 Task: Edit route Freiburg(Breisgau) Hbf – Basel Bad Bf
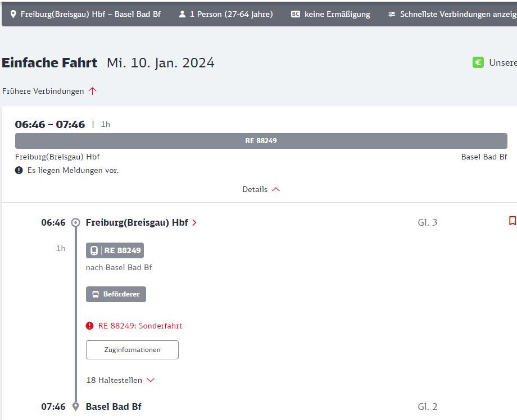(x=90, y=14)
